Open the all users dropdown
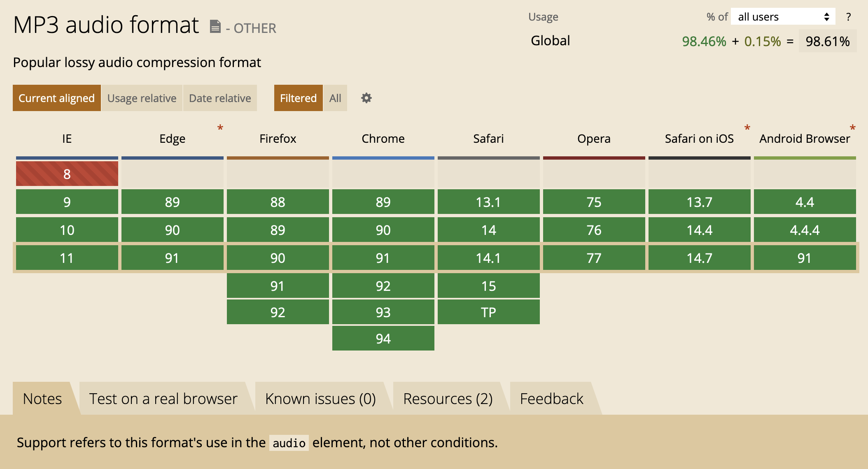The width and height of the screenshot is (868, 469). coord(783,17)
